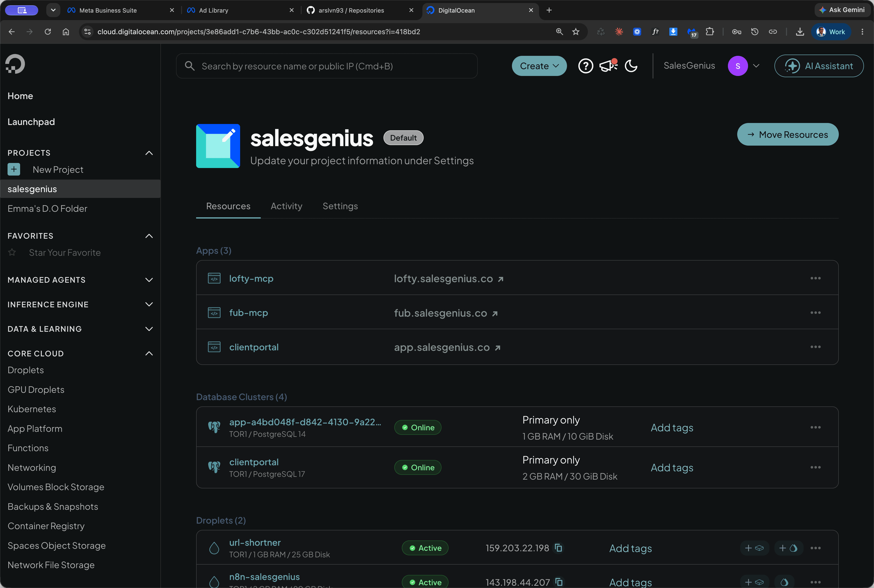Open the Create dropdown button
The width and height of the screenshot is (874, 588).
pyautogui.click(x=539, y=66)
